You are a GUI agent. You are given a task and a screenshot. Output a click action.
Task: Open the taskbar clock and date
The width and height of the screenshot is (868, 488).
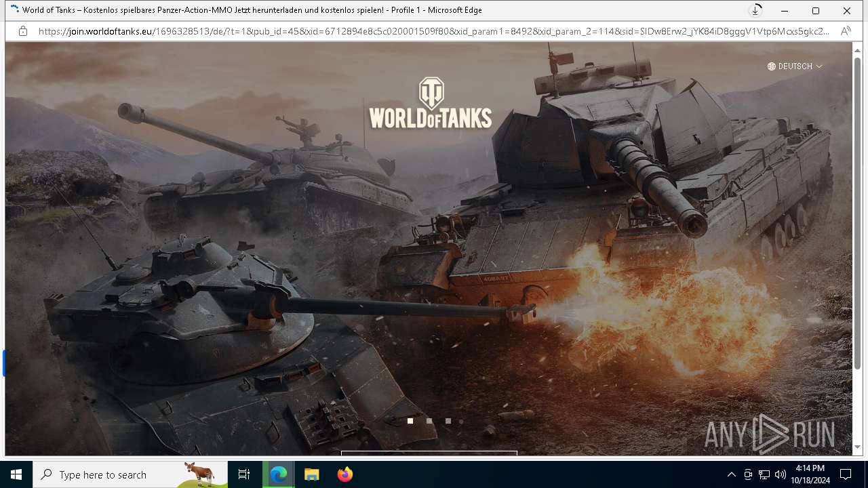[810, 474]
